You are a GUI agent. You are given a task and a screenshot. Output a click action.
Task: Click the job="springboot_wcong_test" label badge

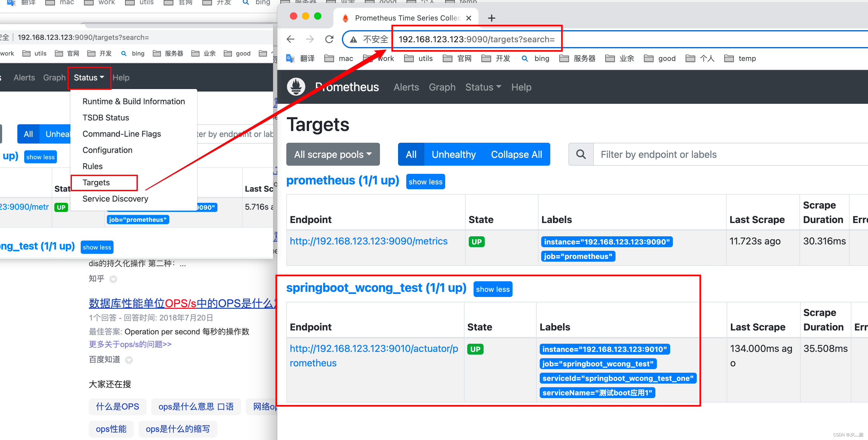(x=598, y=364)
